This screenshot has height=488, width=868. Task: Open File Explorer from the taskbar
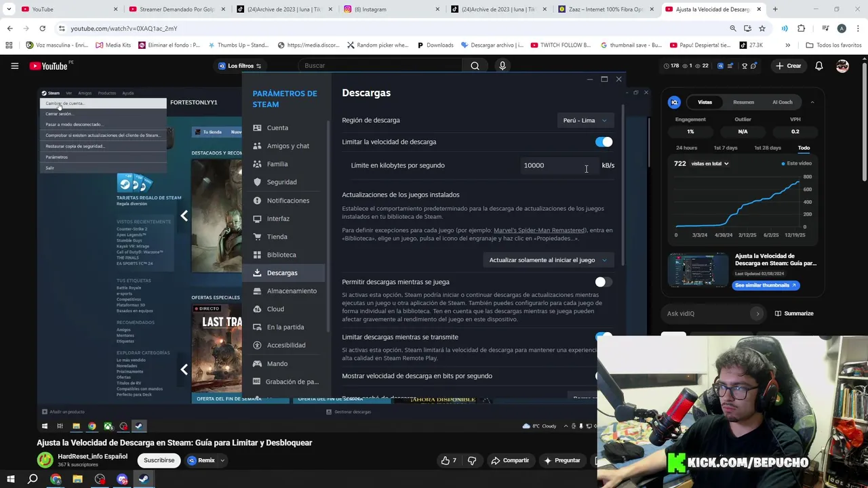[77, 479]
